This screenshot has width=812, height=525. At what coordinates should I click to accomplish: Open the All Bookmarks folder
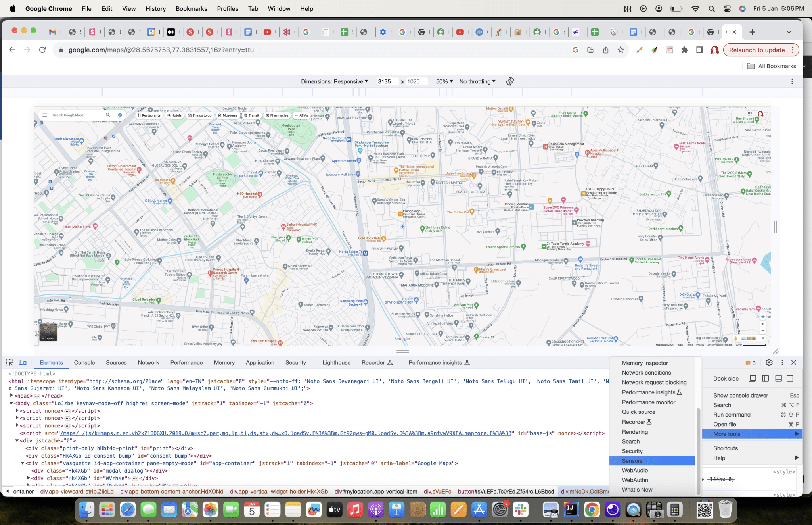pos(772,66)
